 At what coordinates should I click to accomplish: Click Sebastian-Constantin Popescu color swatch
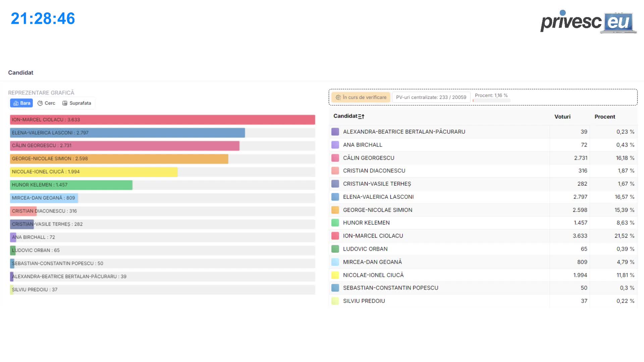[335, 288]
